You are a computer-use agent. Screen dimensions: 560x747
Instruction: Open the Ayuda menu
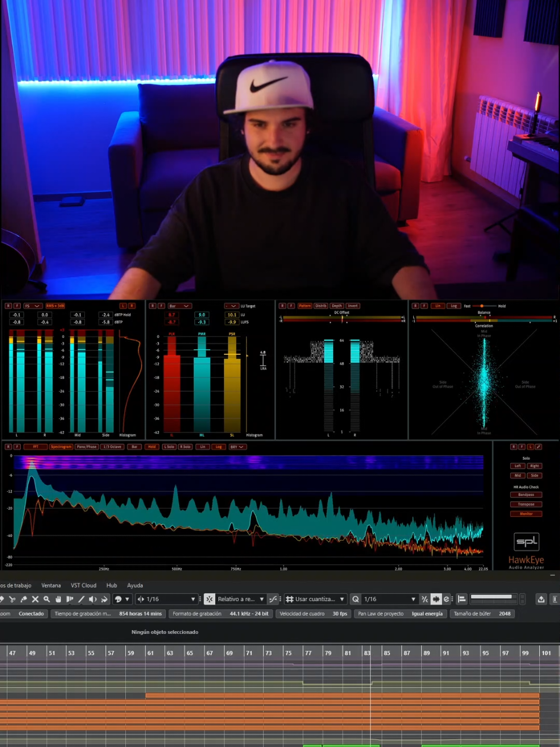point(135,585)
